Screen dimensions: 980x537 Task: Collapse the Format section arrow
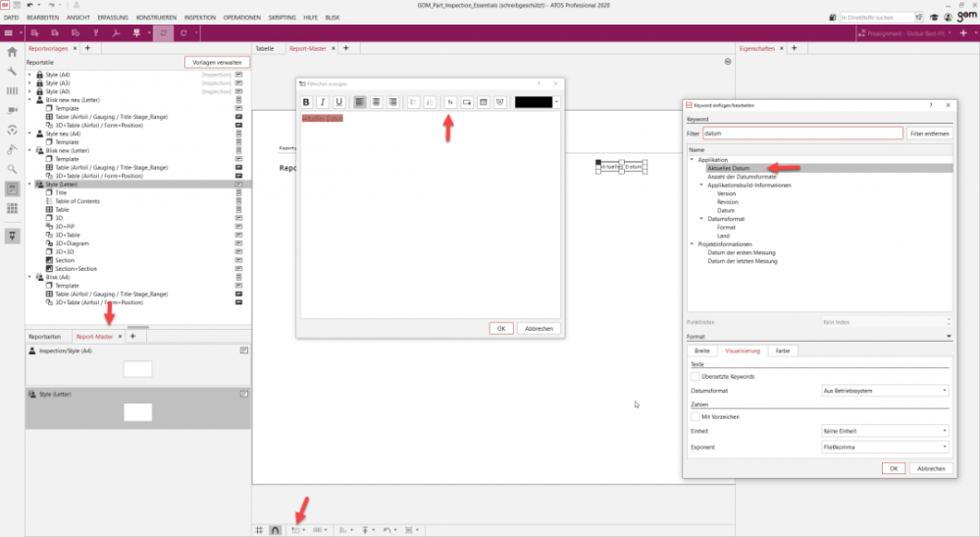[x=949, y=337]
